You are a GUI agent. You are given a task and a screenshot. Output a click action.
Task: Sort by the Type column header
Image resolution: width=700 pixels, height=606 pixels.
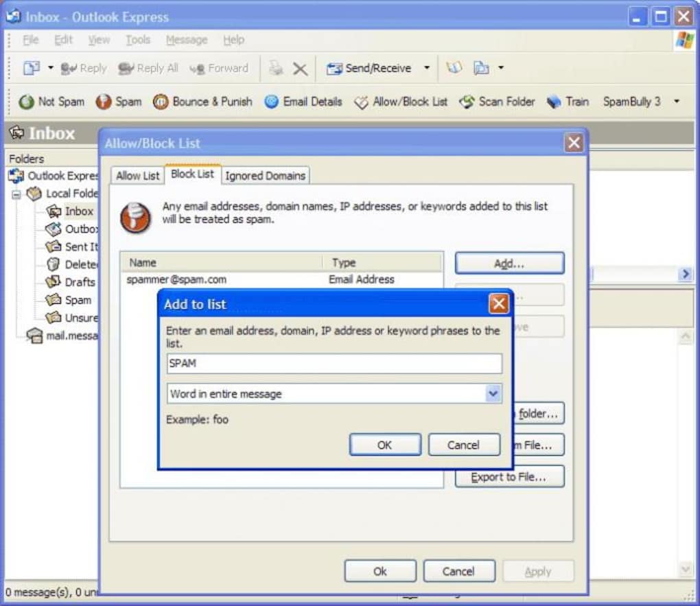click(382, 263)
